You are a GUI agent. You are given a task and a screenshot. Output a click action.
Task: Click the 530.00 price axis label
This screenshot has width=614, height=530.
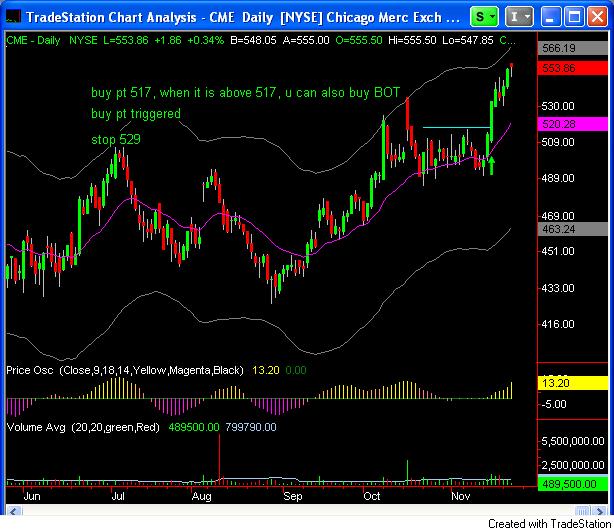(x=558, y=106)
